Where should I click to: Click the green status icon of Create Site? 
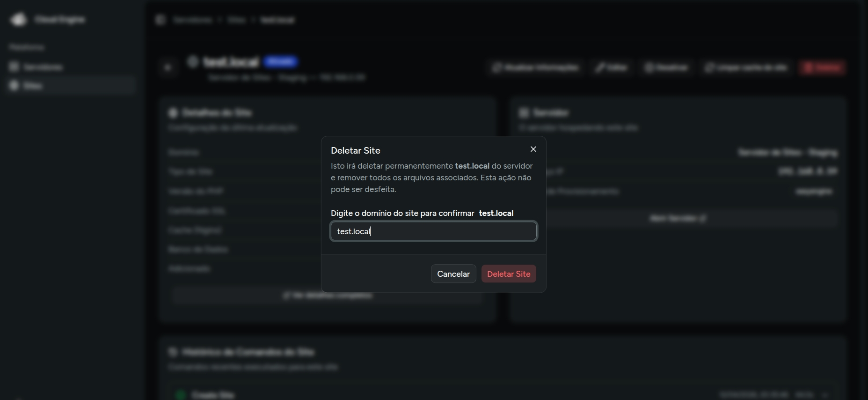click(x=180, y=395)
